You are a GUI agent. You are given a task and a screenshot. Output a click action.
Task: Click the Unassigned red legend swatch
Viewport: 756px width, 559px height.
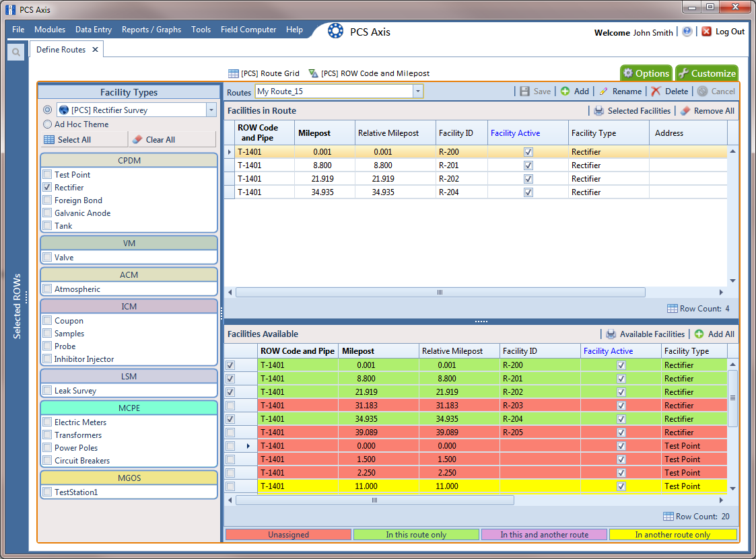pos(288,534)
